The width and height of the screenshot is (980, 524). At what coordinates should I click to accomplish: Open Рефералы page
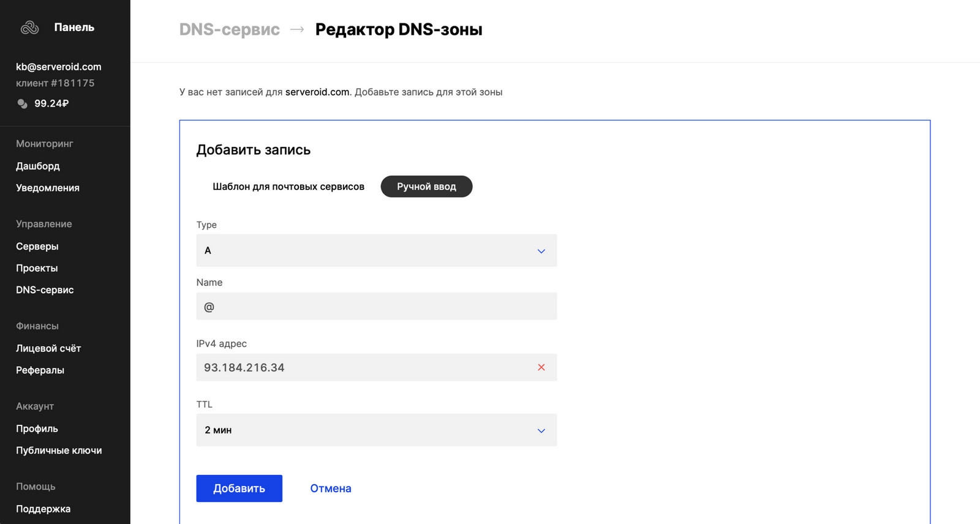[x=40, y=370]
